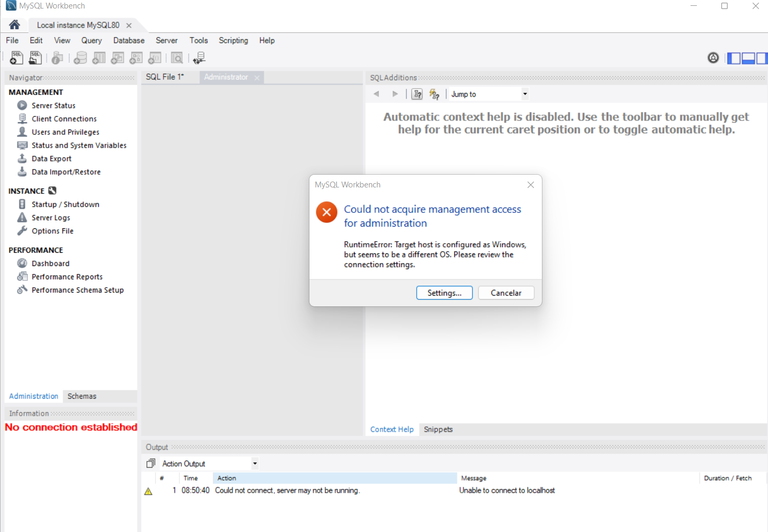The image size is (768, 532).
Task: Toggle the left sidebar panel visibility
Action: 734,58
